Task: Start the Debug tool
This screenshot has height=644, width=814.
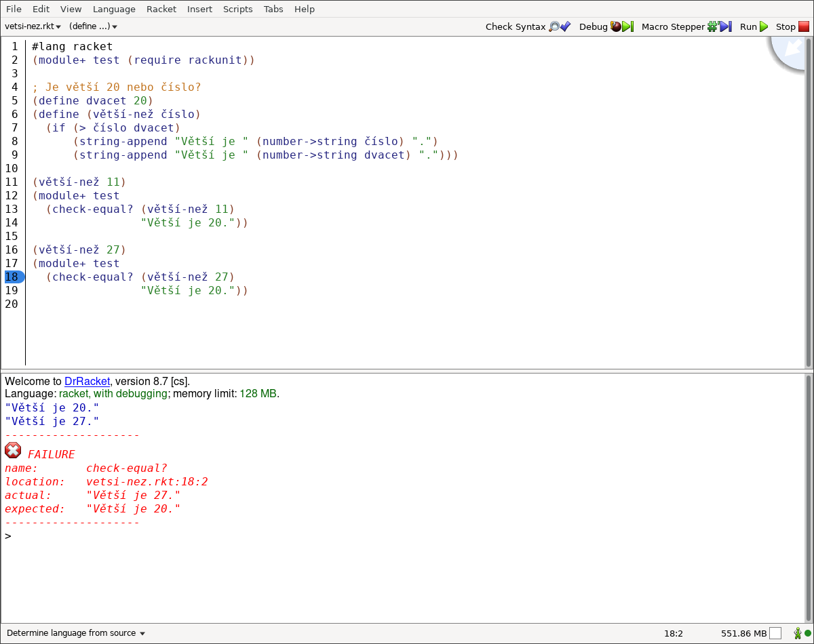Action: [606, 27]
